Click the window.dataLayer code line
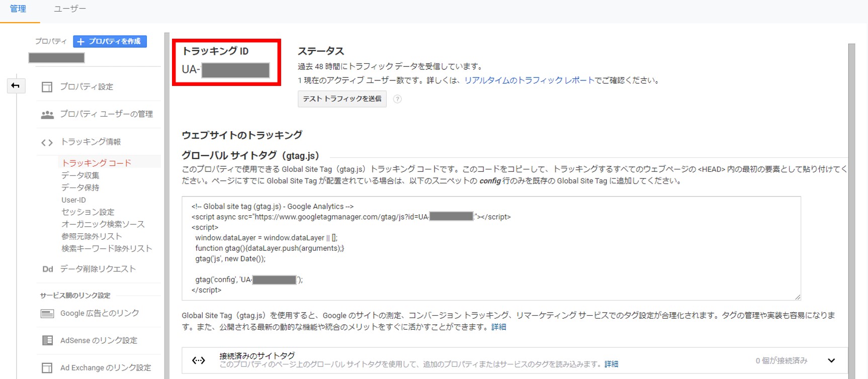Screen dimensions: 868x379 tap(267, 238)
